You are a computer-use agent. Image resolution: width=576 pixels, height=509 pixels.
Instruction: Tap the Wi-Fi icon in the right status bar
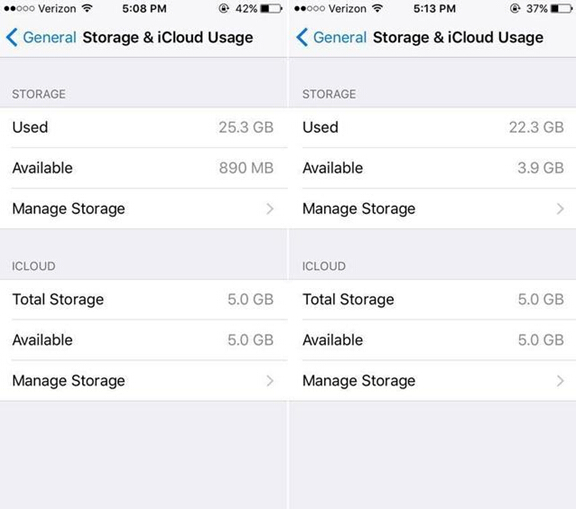[377, 8]
